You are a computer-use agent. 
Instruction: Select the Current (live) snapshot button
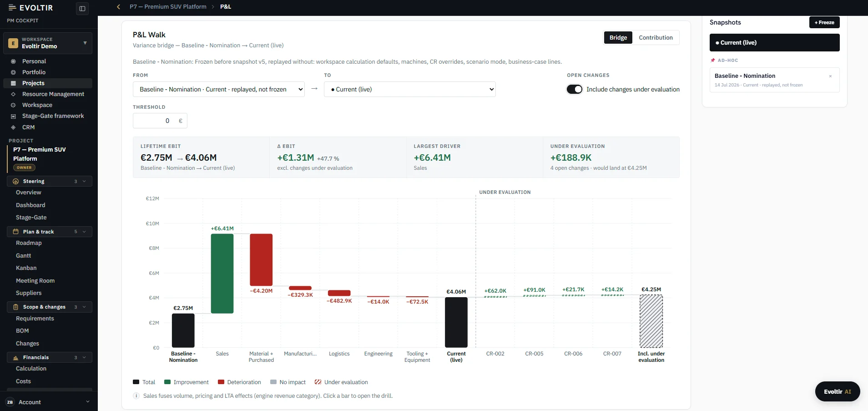point(775,43)
